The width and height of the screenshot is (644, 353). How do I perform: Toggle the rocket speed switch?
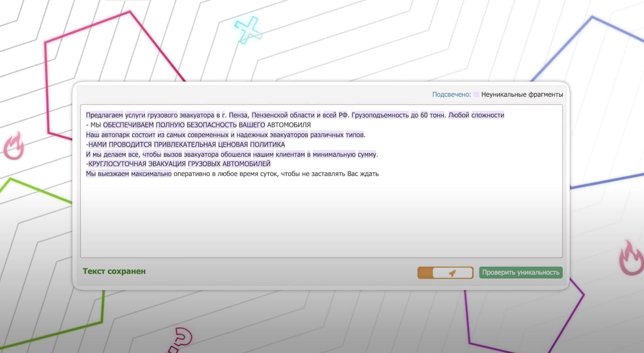445,273
